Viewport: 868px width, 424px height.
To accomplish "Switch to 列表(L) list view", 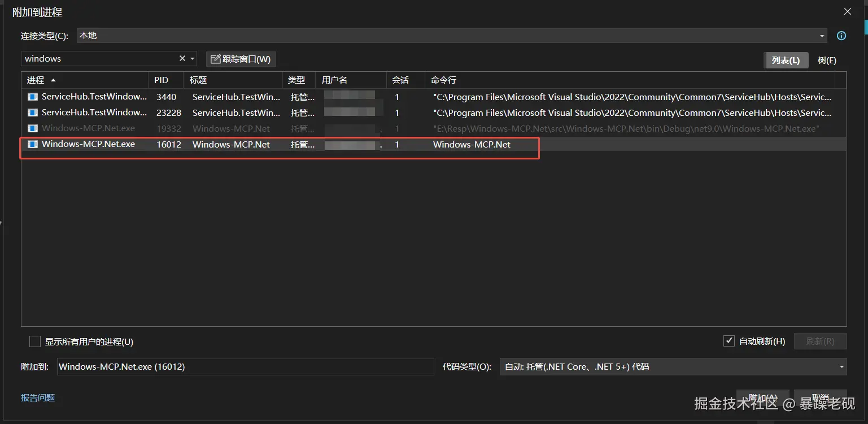I will pyautogui.click(x=786, y=60).
